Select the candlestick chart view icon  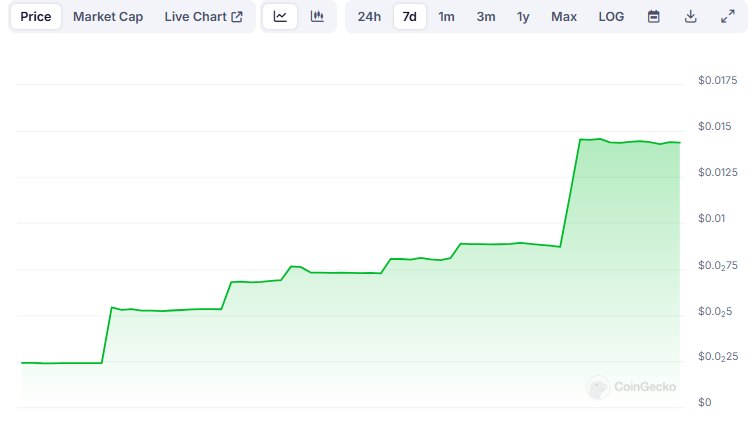tap(317, 17)
